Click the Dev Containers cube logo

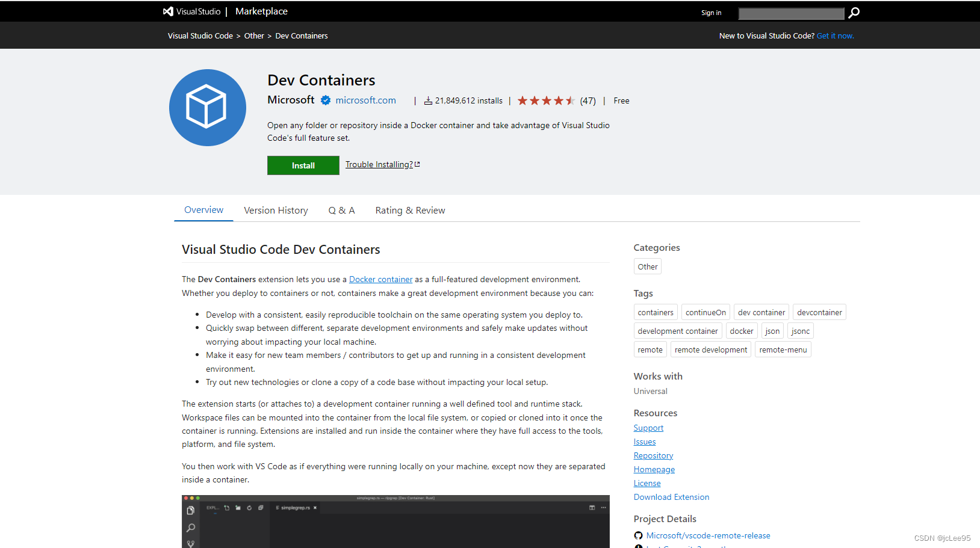click(207, 107)
